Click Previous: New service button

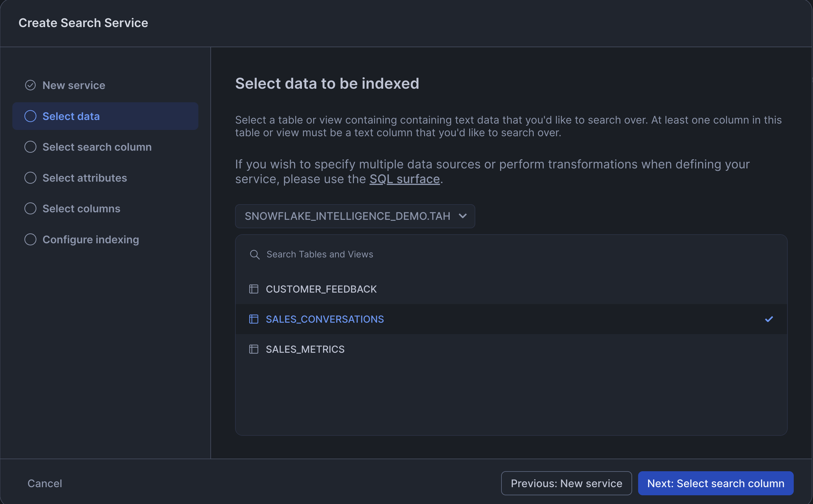566,483
